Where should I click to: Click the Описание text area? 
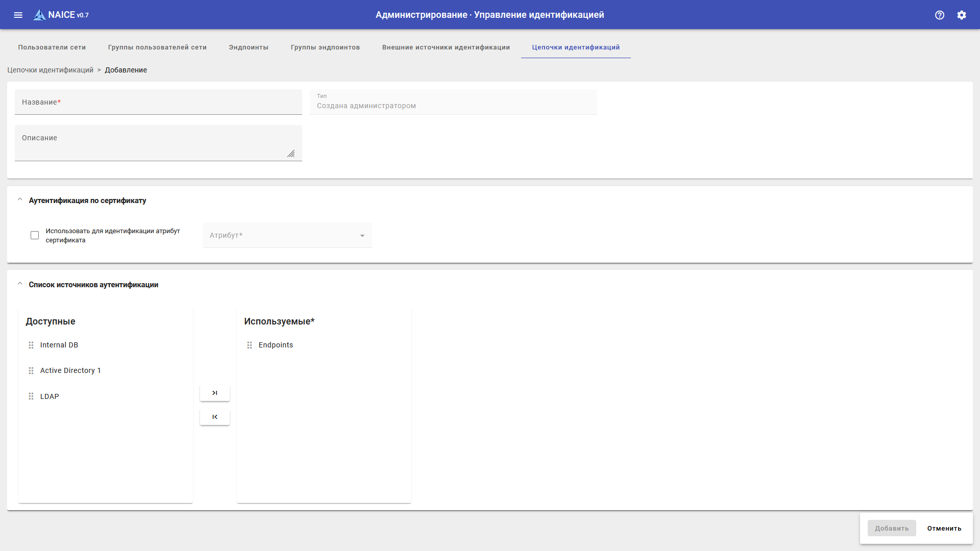pos(158,143)
